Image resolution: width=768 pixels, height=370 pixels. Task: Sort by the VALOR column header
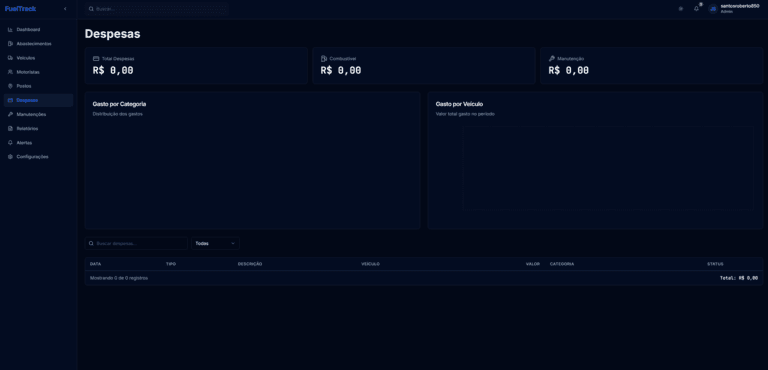(533, 264)
